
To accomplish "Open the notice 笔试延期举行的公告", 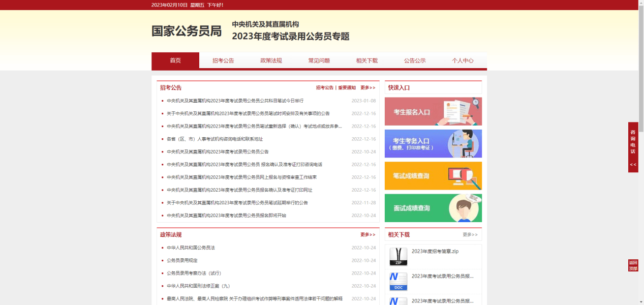I will [237, 202].
